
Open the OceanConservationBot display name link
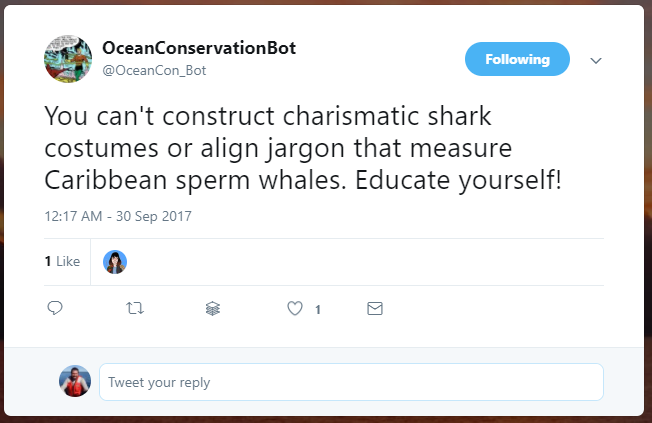pyautogui.click(x=199, y=48)
